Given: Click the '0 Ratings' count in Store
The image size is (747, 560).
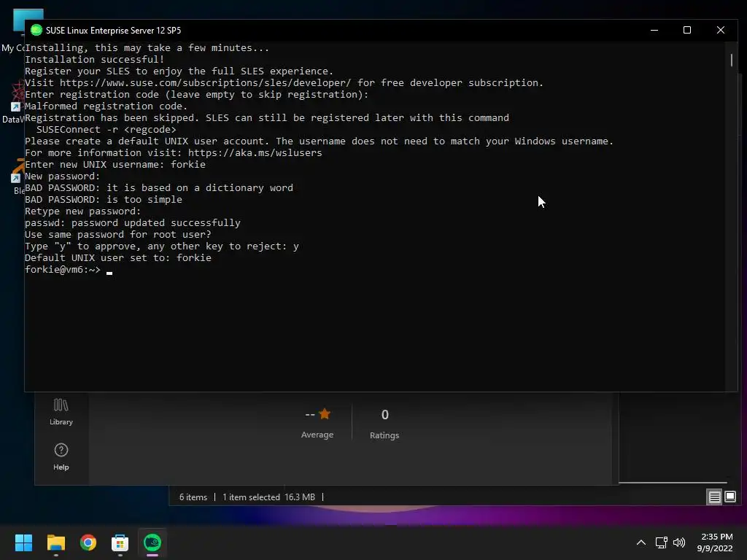Looking at the screenshot, I should [x=384, y=424].
